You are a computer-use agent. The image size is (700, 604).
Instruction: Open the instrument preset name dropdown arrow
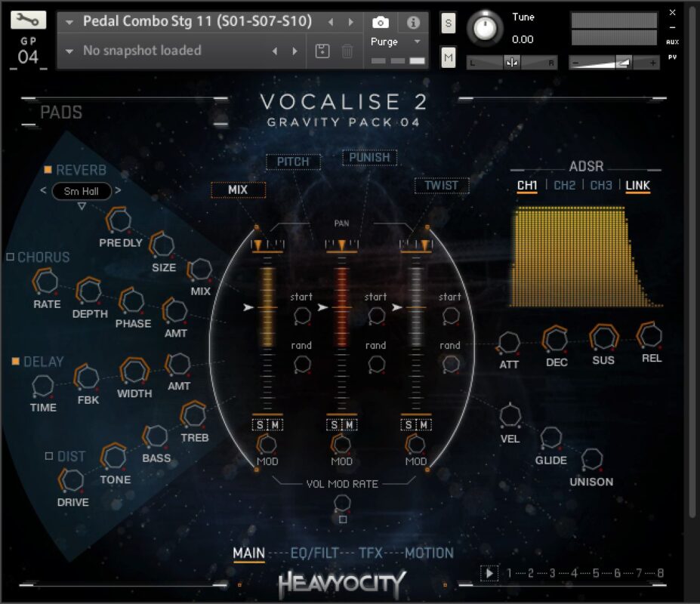click(69, 22)
